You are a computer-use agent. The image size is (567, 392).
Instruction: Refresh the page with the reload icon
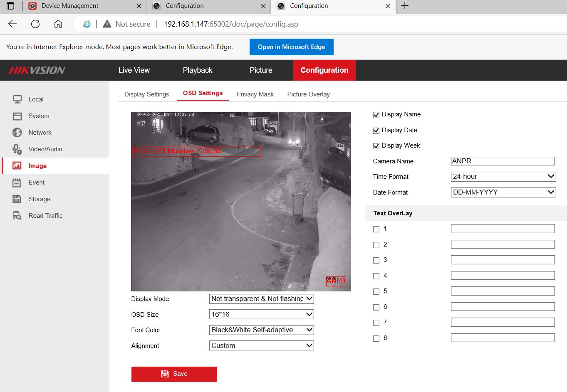[x=35, y=24]
